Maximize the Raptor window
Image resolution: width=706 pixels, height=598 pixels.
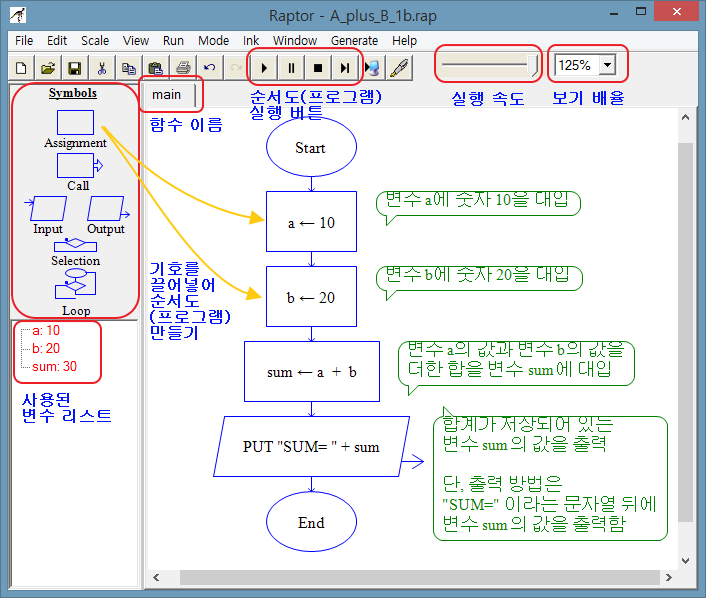[x=641, y=13]
